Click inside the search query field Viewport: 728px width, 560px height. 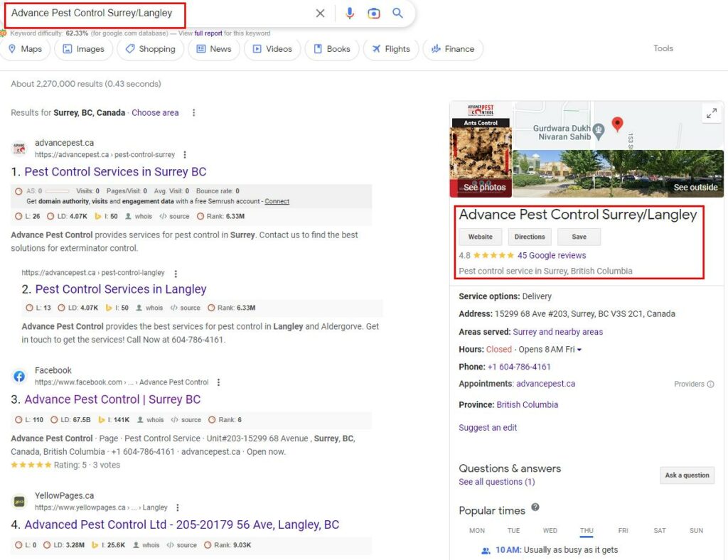[x=158, y=14]
